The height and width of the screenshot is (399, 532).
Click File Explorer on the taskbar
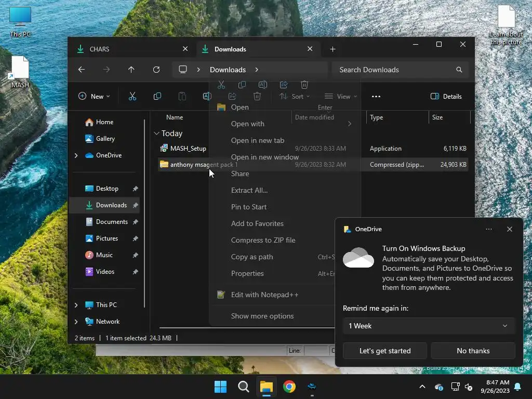[x=267, y=387]
